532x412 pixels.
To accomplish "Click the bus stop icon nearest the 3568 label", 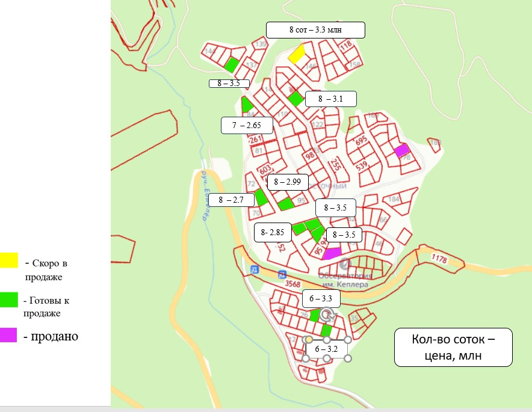I will 282,274.
